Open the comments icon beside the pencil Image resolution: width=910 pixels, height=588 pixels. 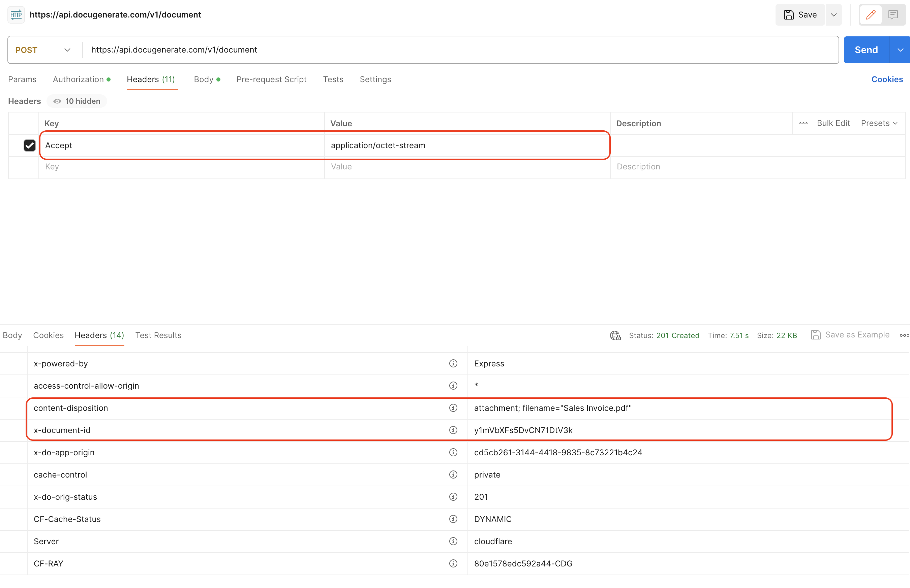(893, 14)
